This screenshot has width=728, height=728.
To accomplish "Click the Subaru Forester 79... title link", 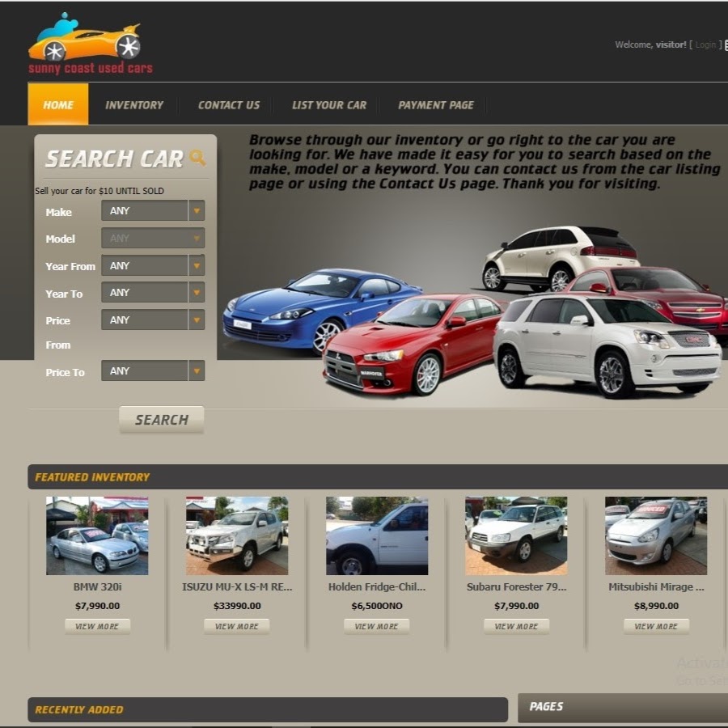I will pos(516,587).
